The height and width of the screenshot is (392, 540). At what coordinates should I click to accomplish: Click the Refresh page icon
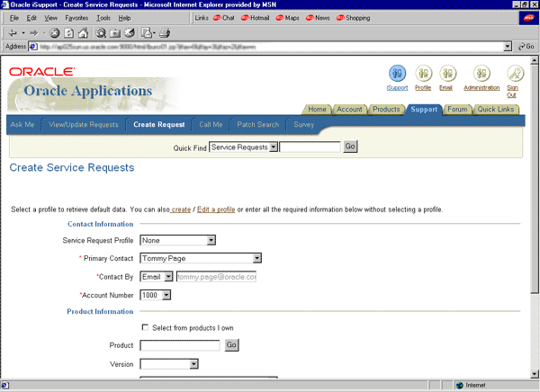69,33
